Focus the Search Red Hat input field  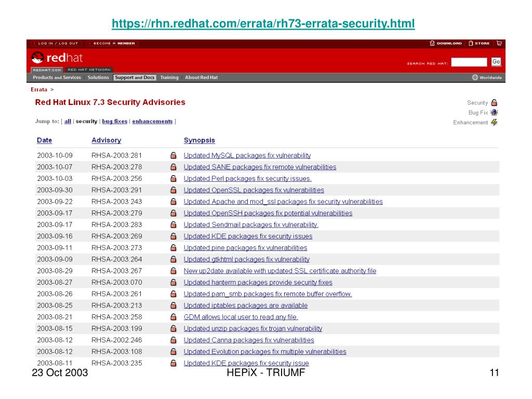pyautogui.click(x=469, y=62)
